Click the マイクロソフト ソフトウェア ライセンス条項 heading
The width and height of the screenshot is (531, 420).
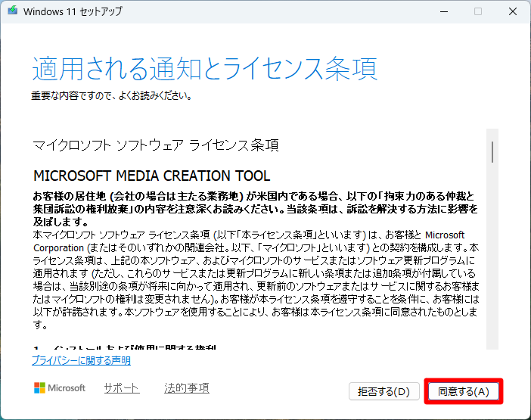pos(156,145)
